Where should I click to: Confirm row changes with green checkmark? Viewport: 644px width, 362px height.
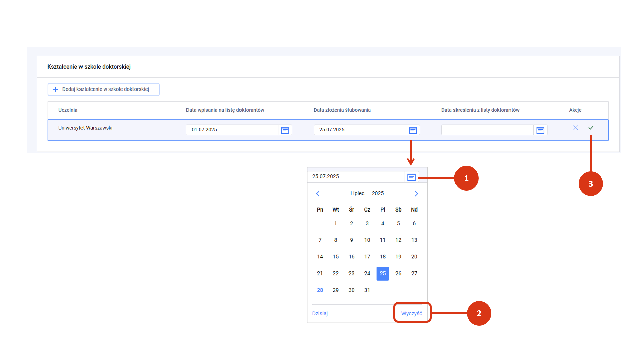[591, 128]
